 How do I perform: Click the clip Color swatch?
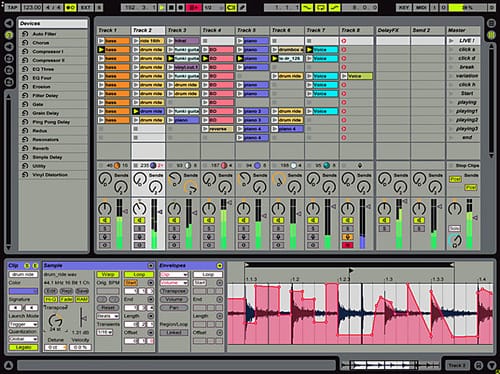tap(23, 291)
